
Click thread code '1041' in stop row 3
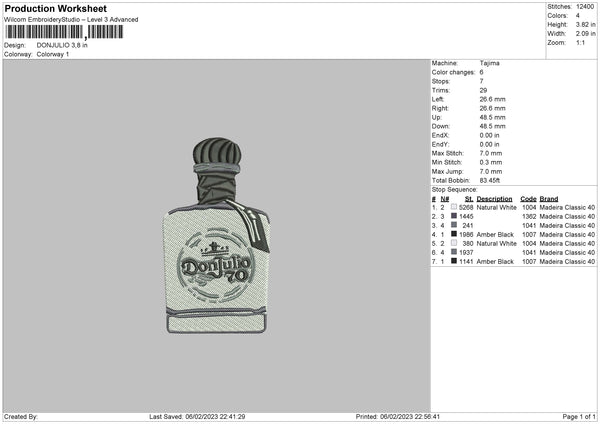click(x=529, y=225)
